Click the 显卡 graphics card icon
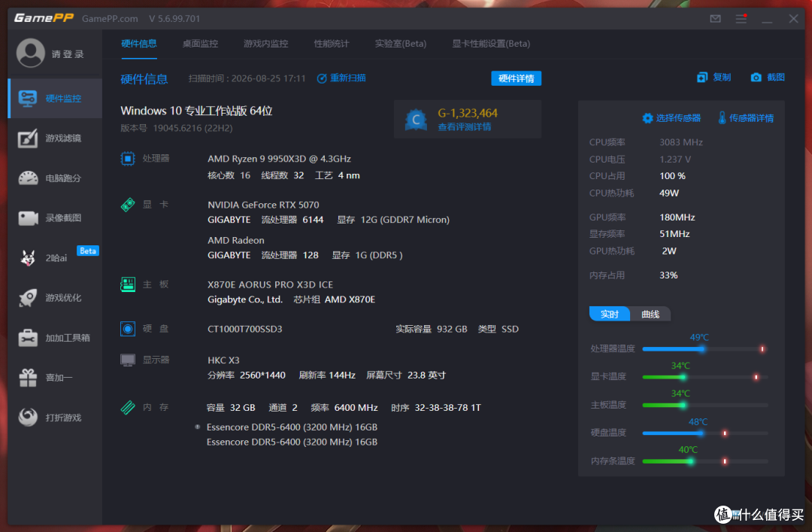The width and height of the screenshot is (812, 532). [x=128, y=204]
